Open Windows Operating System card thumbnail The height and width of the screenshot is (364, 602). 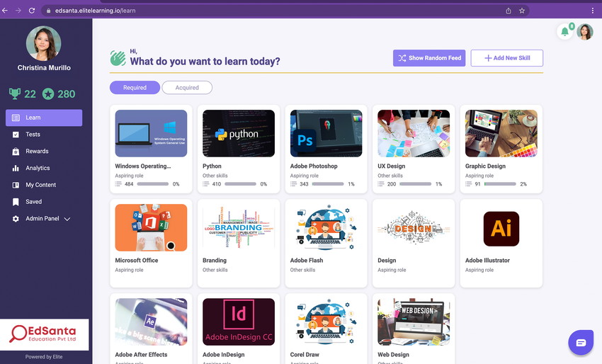point(151,133)
